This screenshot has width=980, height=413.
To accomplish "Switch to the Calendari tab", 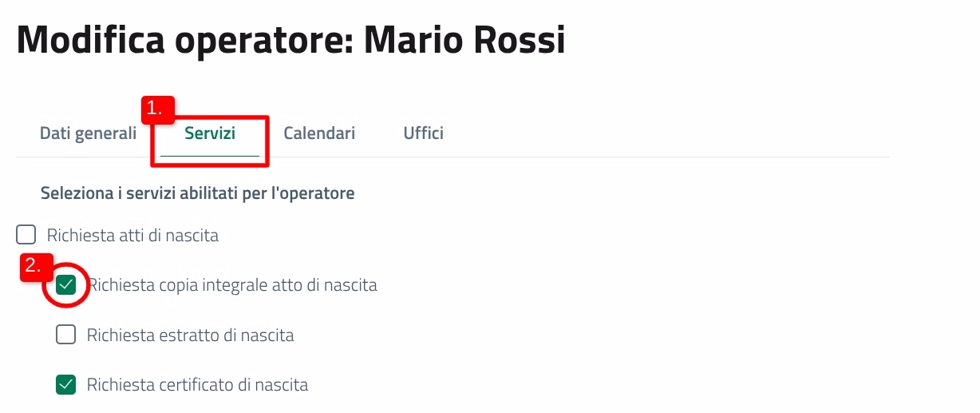I will point(319,133).
